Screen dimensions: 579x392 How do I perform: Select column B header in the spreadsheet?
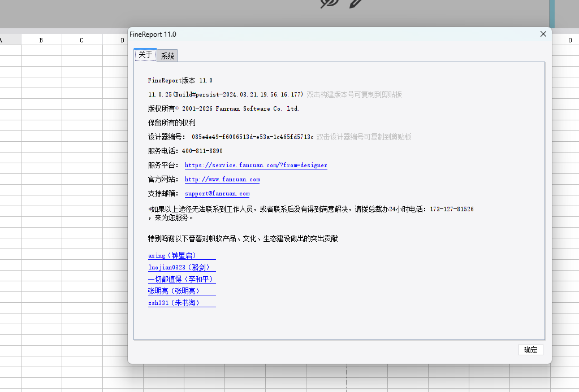[x=41, y=40]
